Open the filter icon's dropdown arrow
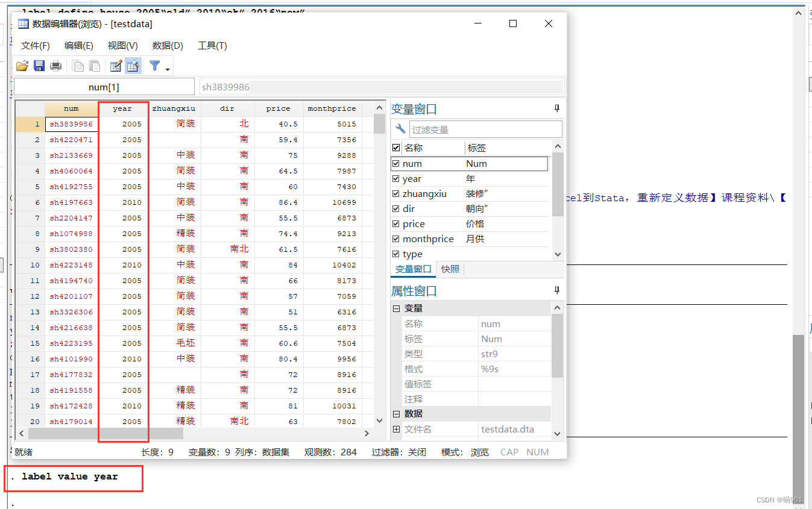Viewport: 812px width, 509px height. pos(168,69)
